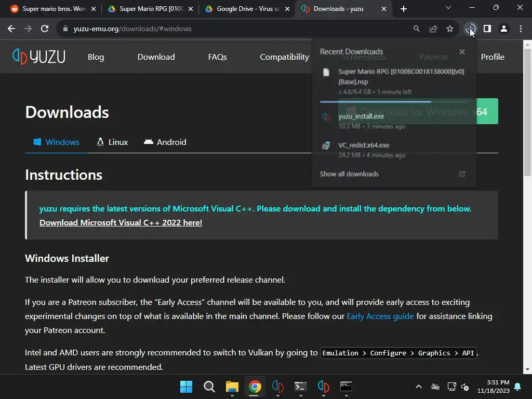Screen dimensions: 532x399
Task: Click the Windows Installer heading
Action: point(67,258)
